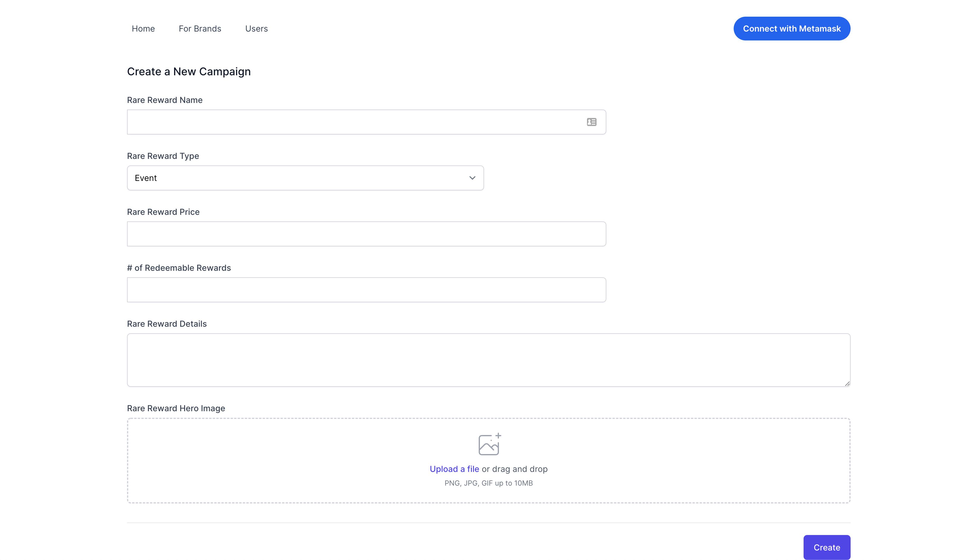Click the Rare Reward Price label
Screen dimensions: 958x560
point(163,212)
